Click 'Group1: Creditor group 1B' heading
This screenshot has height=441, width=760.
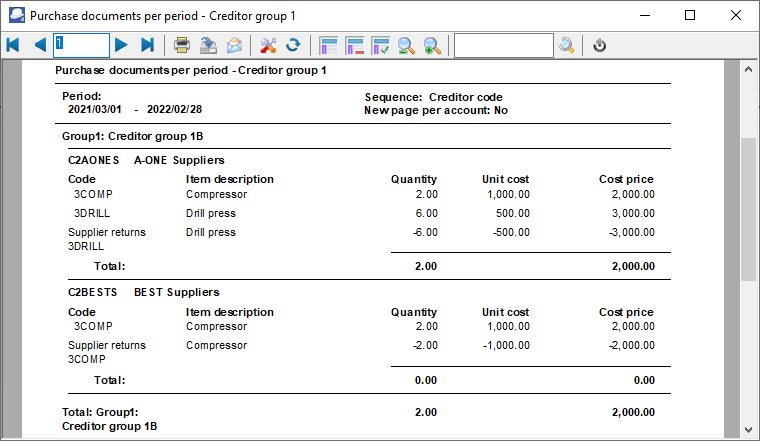tap(132, 136)
